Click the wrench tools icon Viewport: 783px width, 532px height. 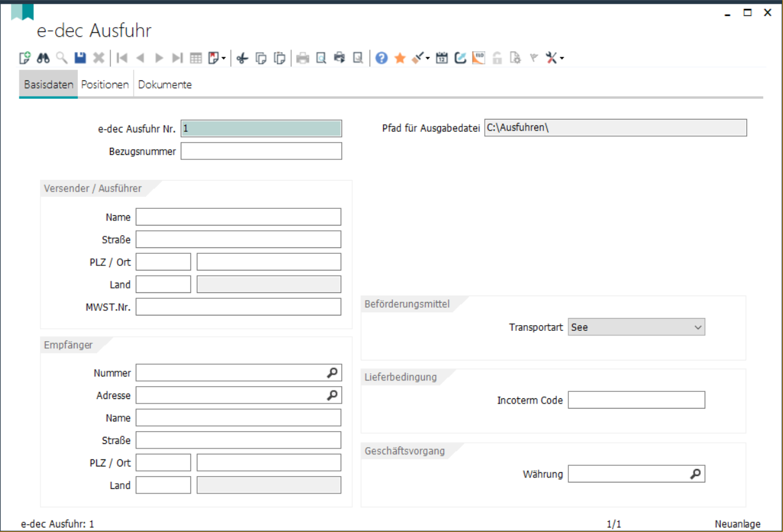click(x=552, y=58)
